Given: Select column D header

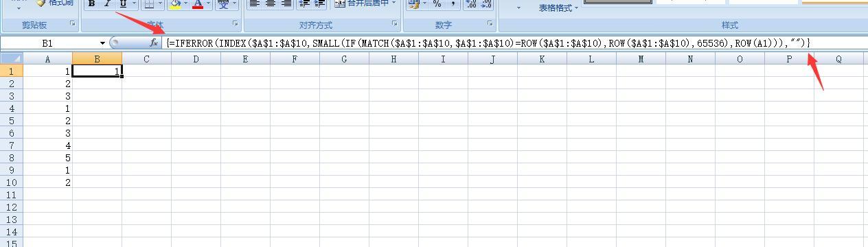Looking at the screenshot, I should coord(196,59).
